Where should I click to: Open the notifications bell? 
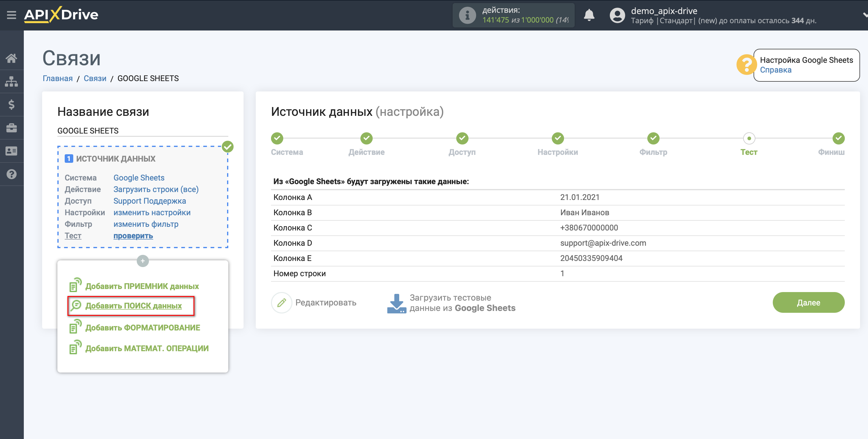tap(589, 15)
